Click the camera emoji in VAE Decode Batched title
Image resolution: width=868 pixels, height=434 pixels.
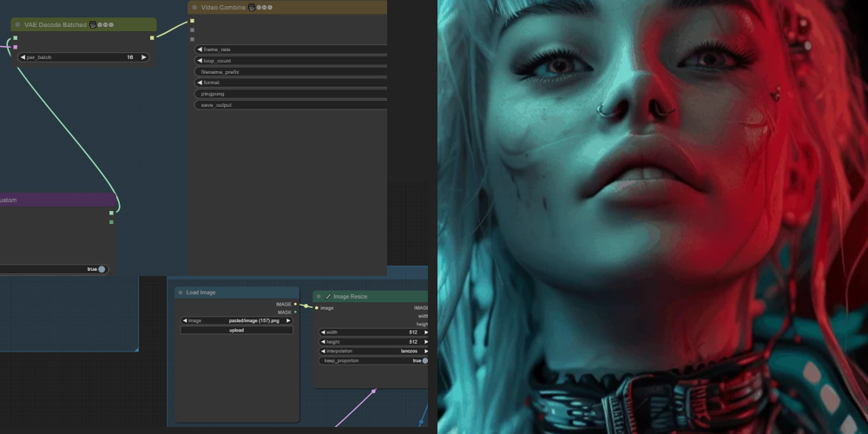93,25
